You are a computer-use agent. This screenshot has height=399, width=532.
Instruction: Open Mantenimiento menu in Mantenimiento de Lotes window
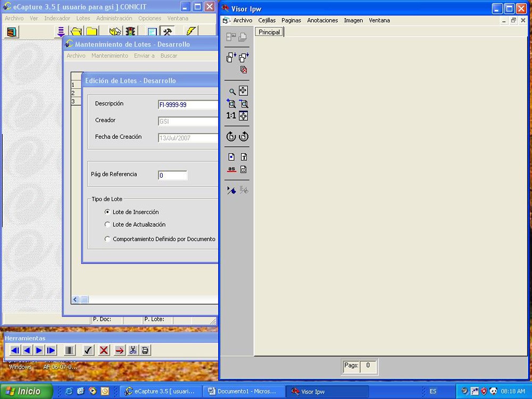click(110, 56)
